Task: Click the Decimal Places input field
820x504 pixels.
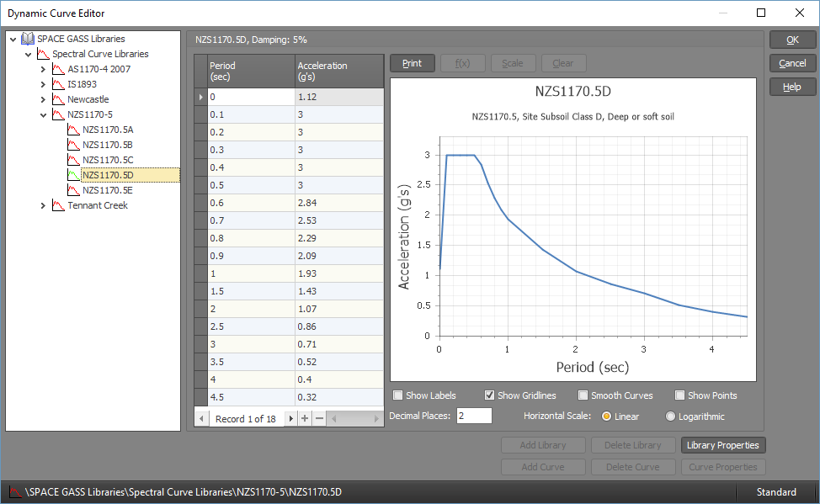Action: click(474, 416)
